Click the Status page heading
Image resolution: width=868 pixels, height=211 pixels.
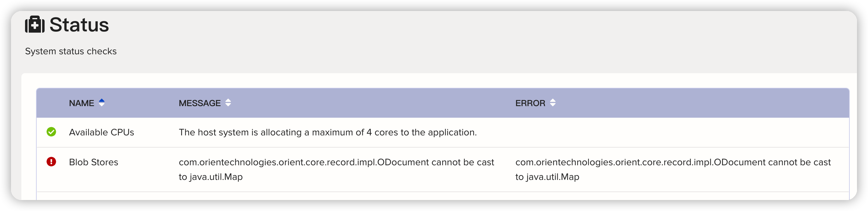79,25
